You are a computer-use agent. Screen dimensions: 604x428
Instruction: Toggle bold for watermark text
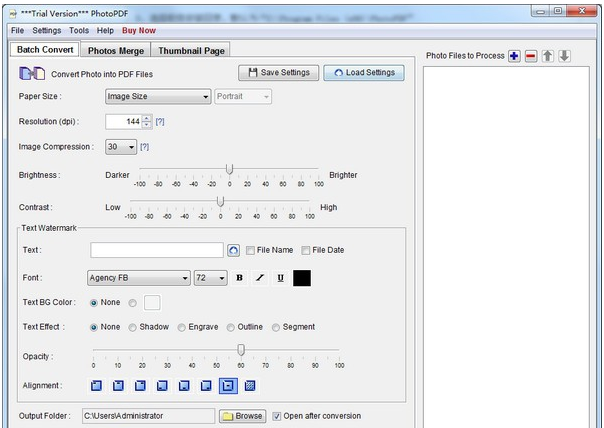[x=240, y=278]
